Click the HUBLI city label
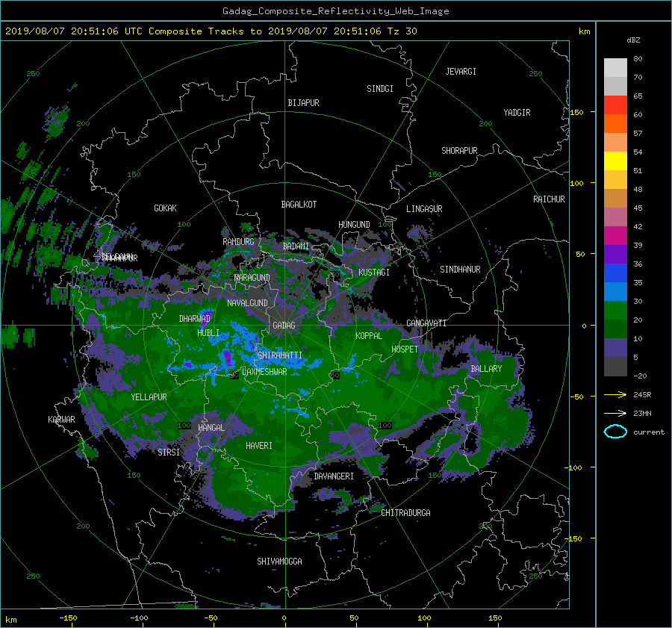 pyautogui.click(x=208, y=333)
